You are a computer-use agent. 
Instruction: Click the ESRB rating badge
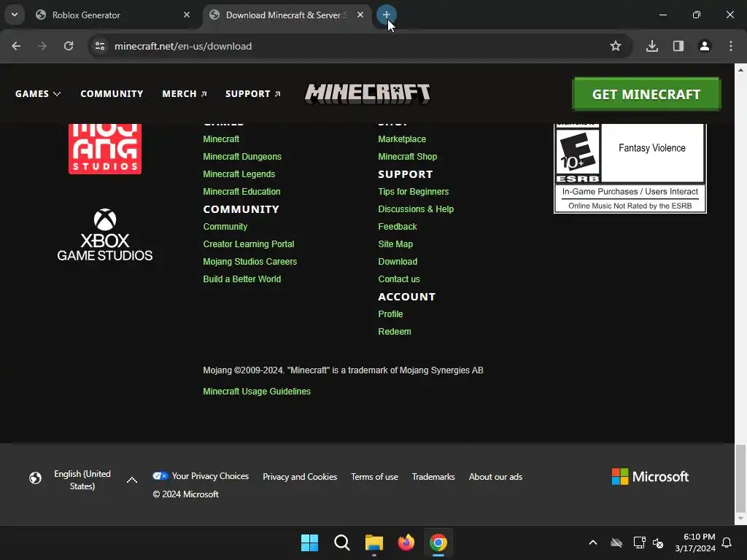(630, 168)
